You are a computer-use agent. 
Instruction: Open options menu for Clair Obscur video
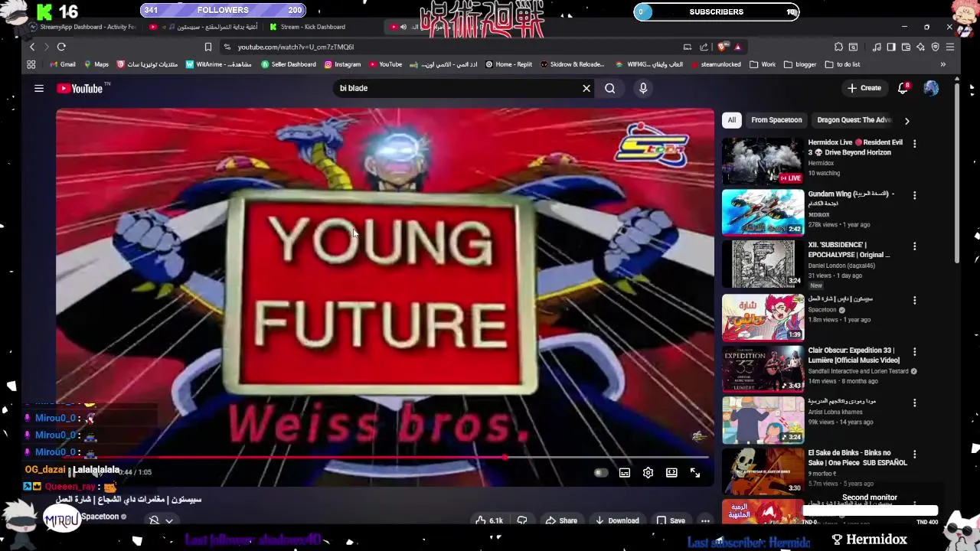click(914, 351)
